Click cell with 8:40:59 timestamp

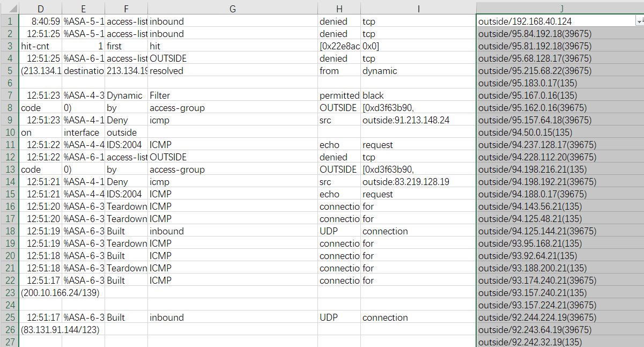41,21
